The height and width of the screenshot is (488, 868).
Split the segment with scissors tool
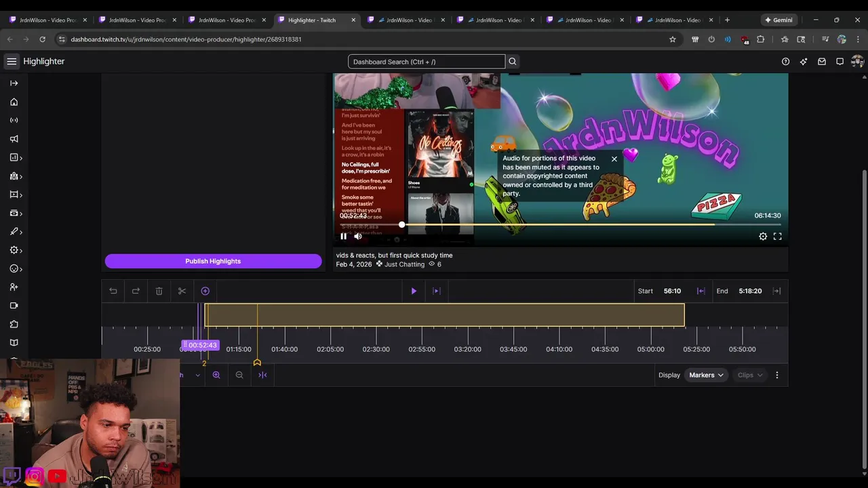182,291
